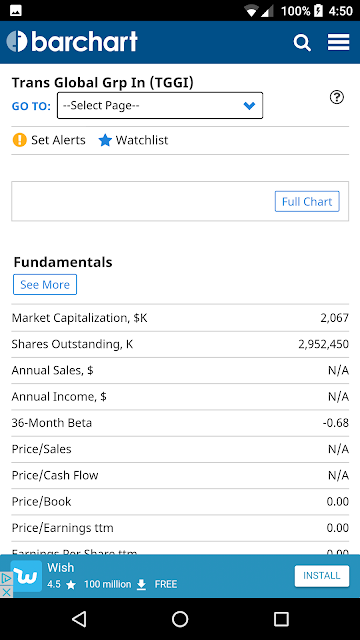Tap the AdChoices triangle icon

point(6,579)
